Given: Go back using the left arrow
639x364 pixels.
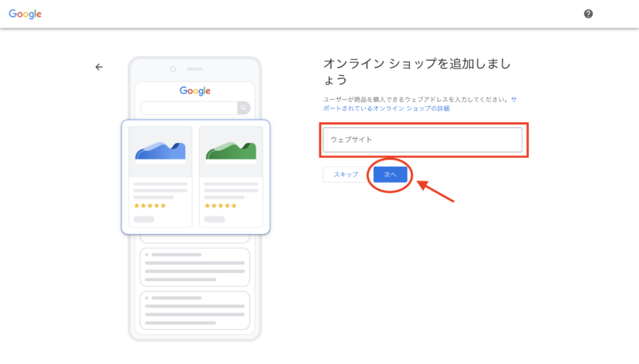Looking at the screenshot, I should coord(99,67).
